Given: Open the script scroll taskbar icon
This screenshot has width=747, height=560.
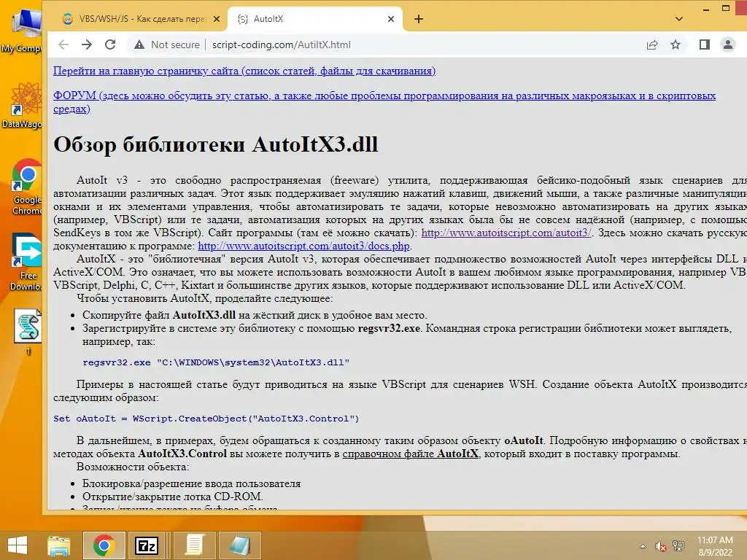Looking at the screenshot, I should [x=194, y=545].
